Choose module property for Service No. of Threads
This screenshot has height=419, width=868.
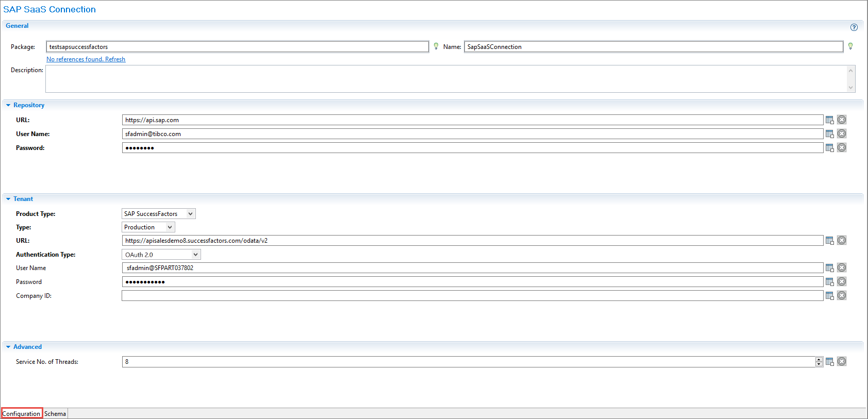point(830,362)
